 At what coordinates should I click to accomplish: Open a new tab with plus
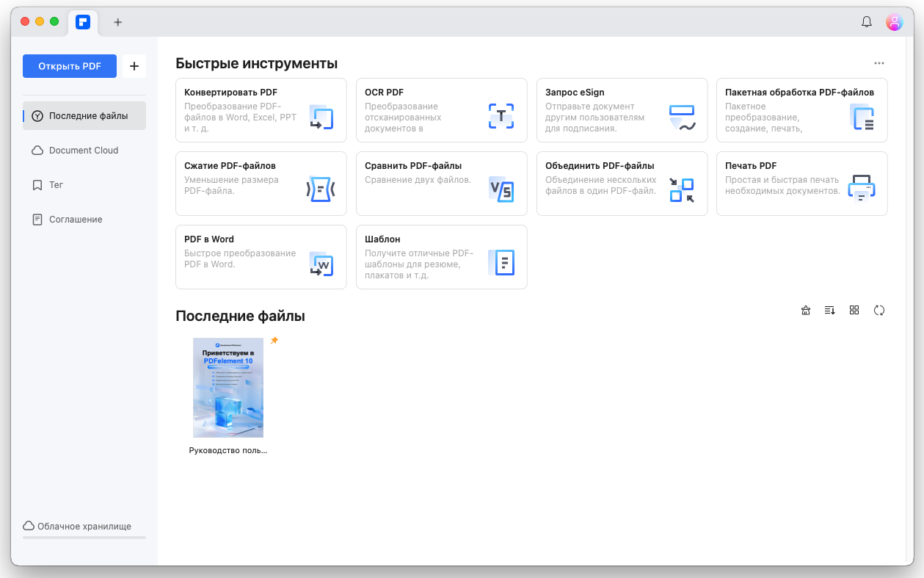coord(118,22)
